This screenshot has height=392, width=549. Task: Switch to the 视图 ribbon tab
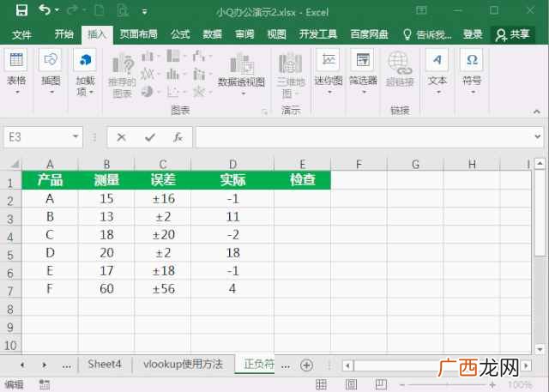tap(276, 34)
